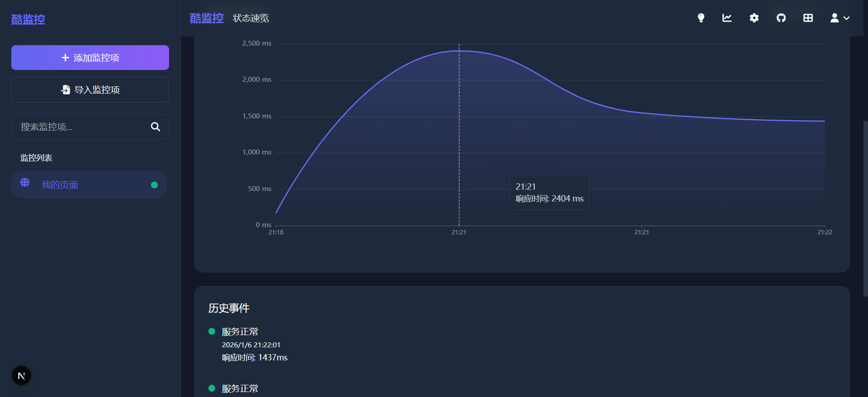Image resolution: width=868 pixels, height=397 pixels.
Task: Click the 酷监控 title in the header
Action: tap(207, 18)
